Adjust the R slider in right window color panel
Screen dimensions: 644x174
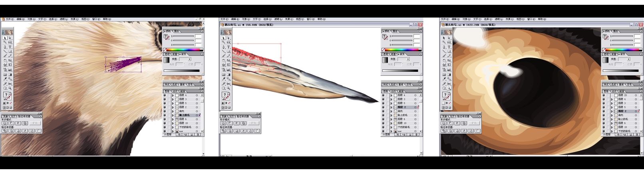pyautogui.click(x=623, y=36)
